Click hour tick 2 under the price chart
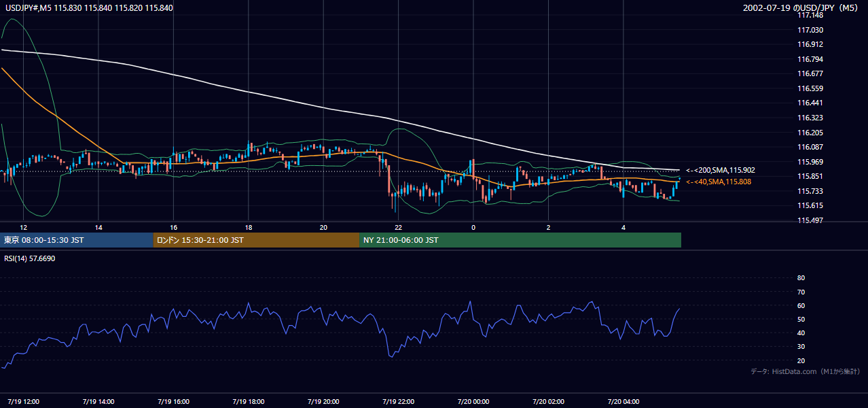Screen dimensions: 868x408 coord(548,227)
